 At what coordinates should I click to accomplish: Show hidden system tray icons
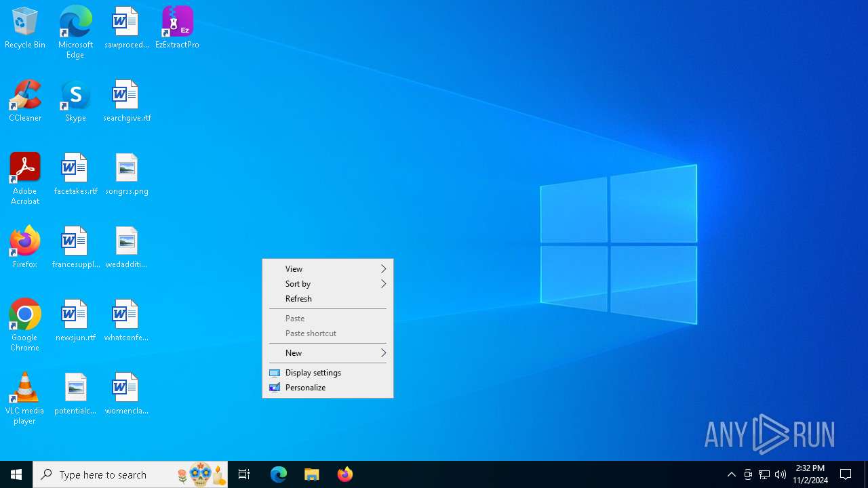[732, 474]
